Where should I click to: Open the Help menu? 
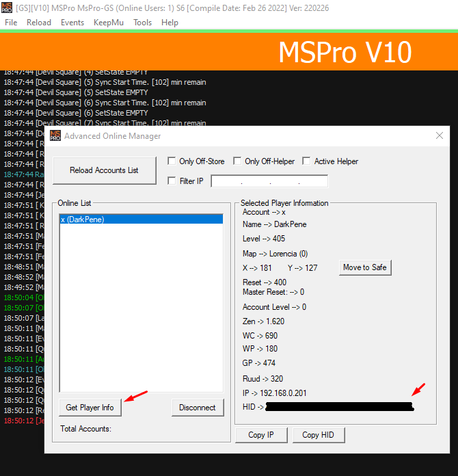pos(170,23)
